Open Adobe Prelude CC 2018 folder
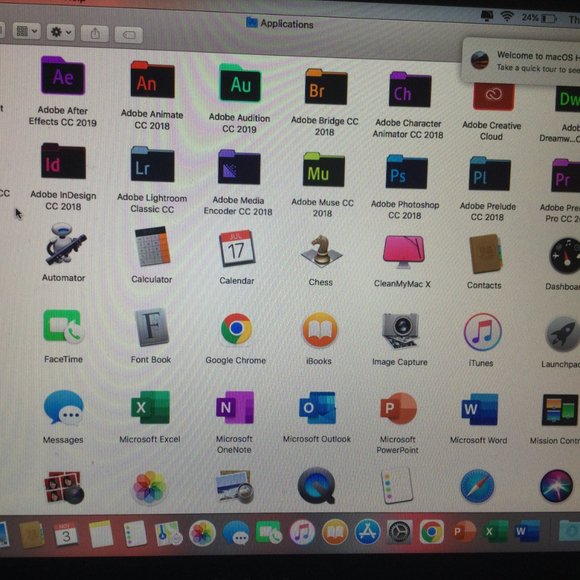The width and height of the screenshot is (580, 580). [490, 174]
